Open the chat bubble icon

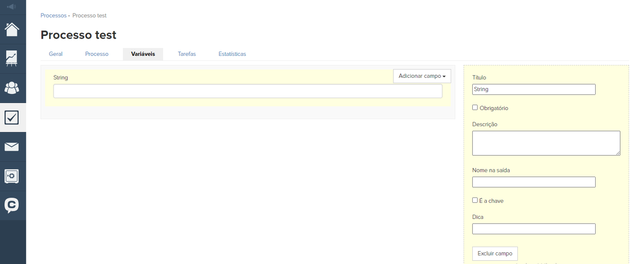[x=12, y=206]
